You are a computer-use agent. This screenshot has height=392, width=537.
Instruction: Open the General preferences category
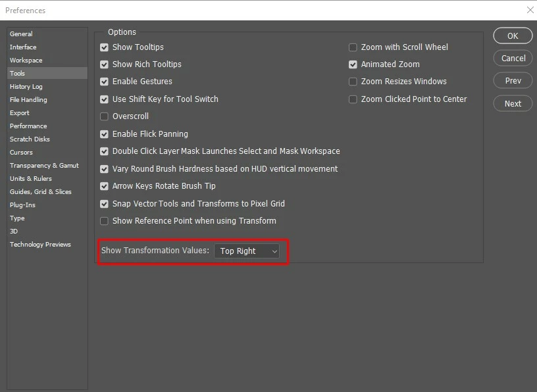(47, 34)
